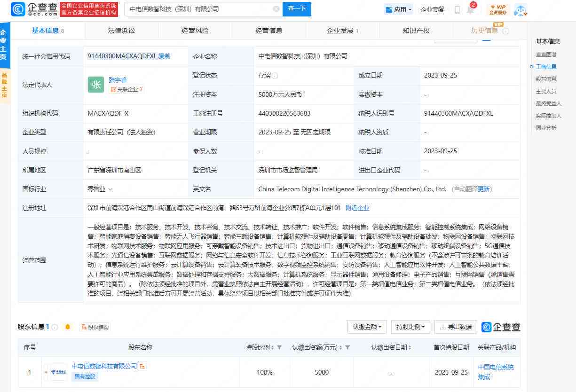The height and width of the screenshot is (392, 576).
Task: Click the 查一下 search button
Action: pyautogui.click(x=297, y=9)
